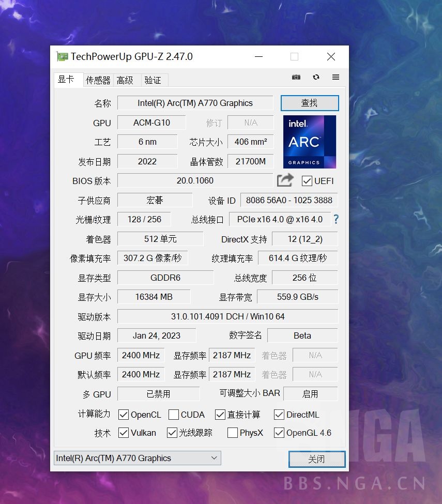Screen dimensions: 442x504
Task: Open the hamburger menu icon
Action: click(x=335, y=77)
